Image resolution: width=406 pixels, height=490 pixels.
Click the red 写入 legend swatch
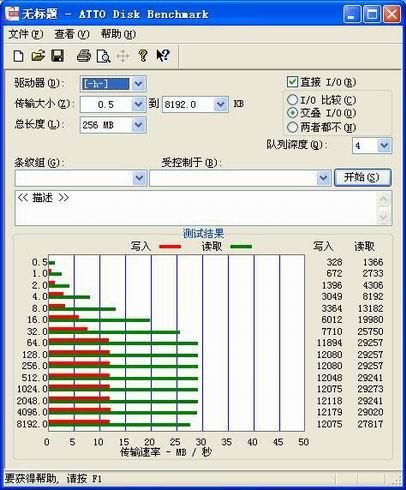click(170, 247)
